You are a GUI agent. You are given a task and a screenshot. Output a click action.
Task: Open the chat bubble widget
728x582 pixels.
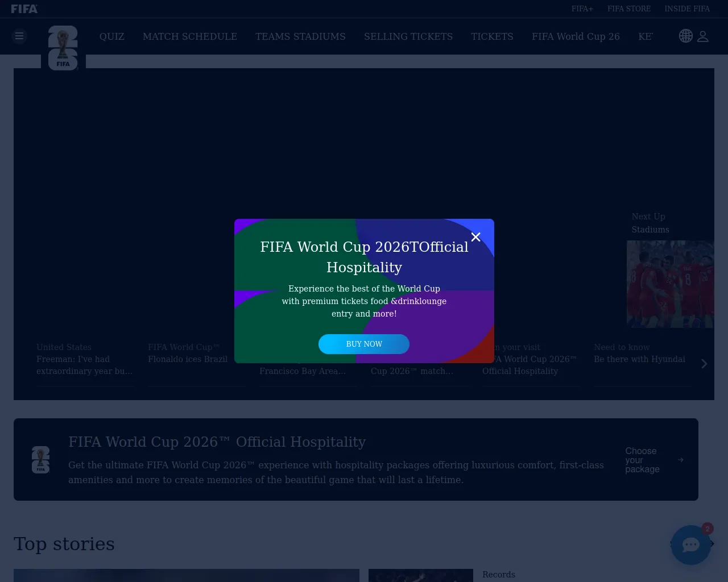coord(691,545)
